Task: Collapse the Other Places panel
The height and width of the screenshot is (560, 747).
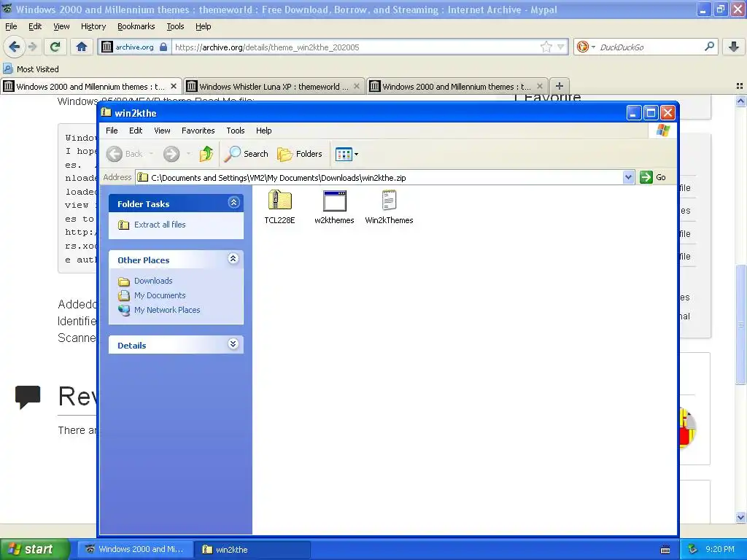Action: coord(233,259)
